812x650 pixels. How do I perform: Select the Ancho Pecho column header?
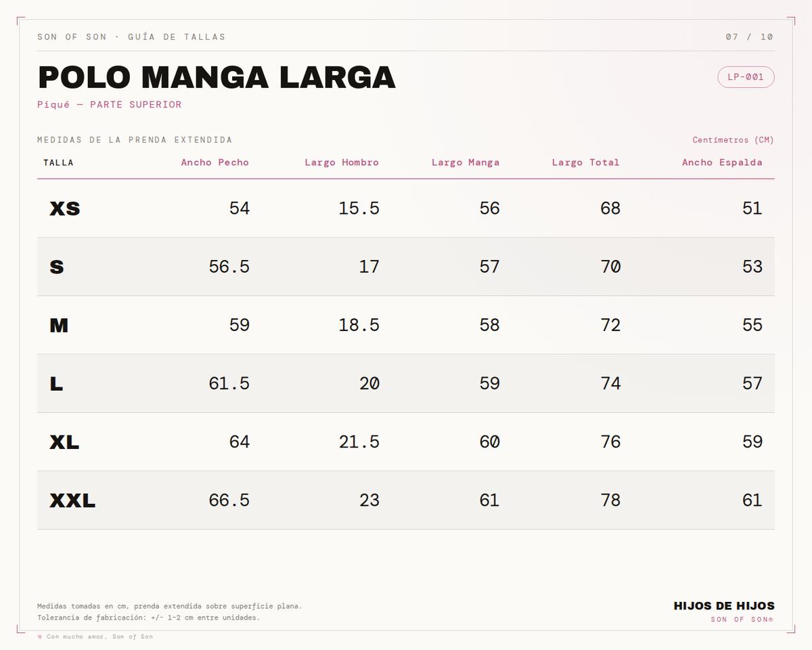[215, 162]
